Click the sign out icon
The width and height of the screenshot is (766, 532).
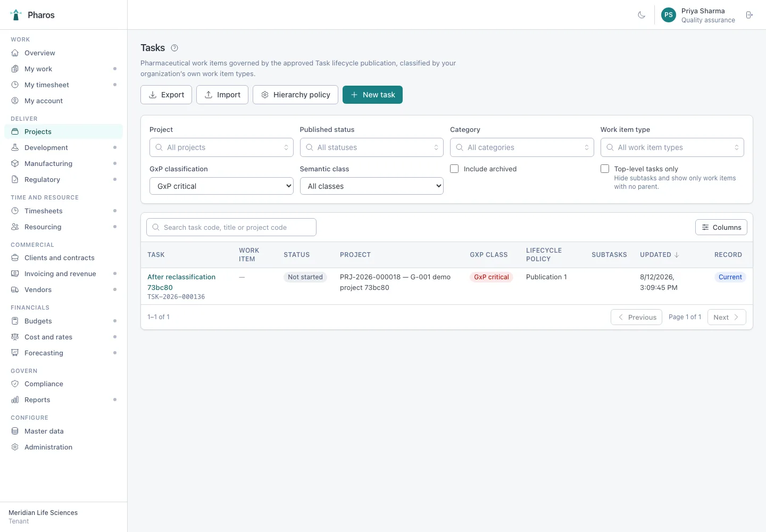pyautogui.click(x=750, y=15)
